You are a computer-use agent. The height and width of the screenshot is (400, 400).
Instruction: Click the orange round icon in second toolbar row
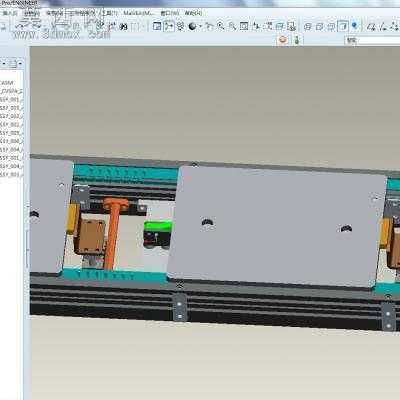[x=283, y=40]
